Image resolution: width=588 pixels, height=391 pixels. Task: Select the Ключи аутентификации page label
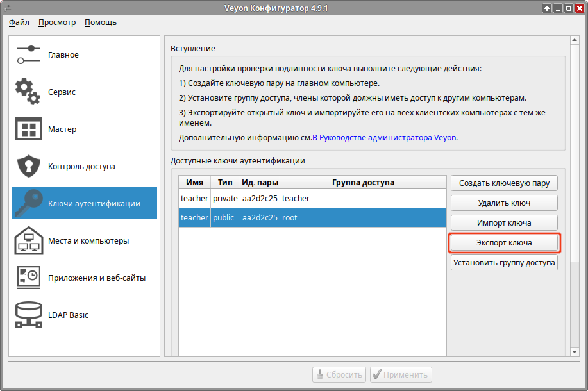click(x=94, y=203)
